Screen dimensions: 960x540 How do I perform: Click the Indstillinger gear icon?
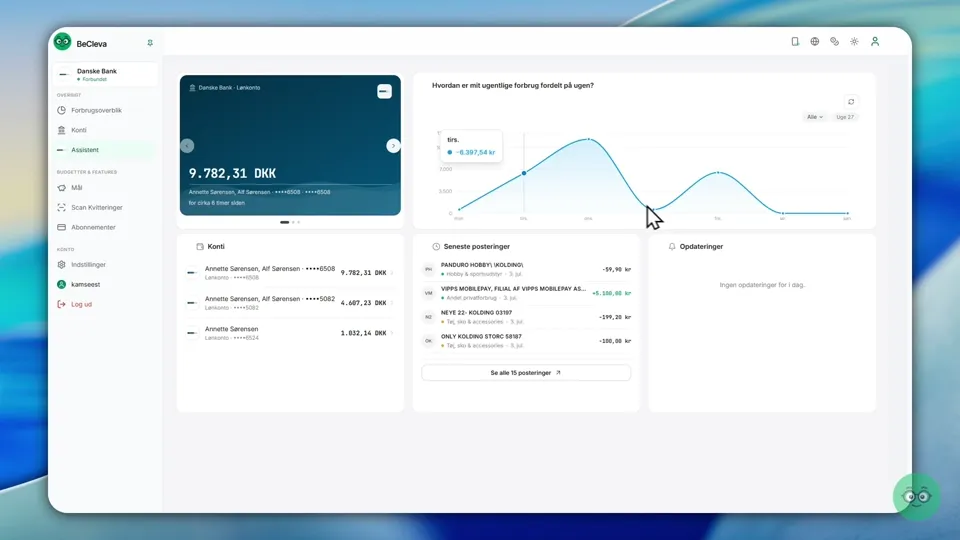coord(61,264)
